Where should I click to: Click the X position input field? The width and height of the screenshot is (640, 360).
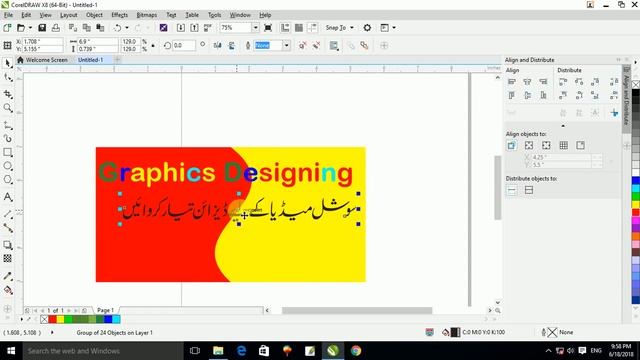pyautogui.click(x=42, y=42)
